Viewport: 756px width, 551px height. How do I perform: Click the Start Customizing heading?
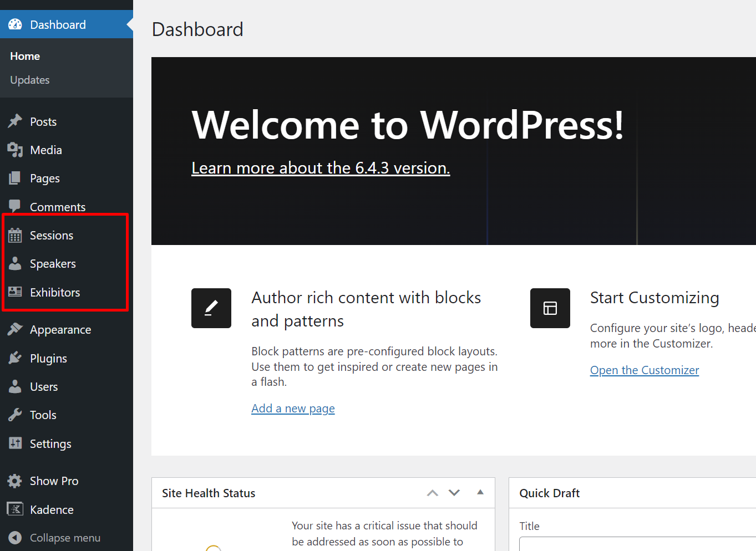coord(654,298)
